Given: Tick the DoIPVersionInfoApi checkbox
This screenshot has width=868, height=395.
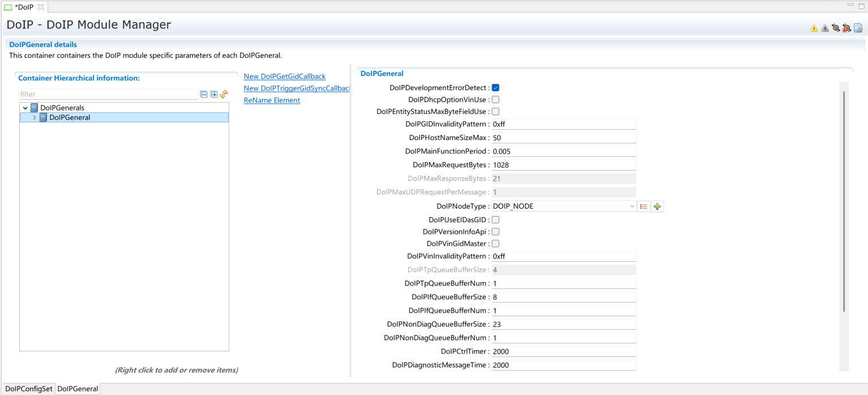Looking at the screenshot, I should [495, 232].
